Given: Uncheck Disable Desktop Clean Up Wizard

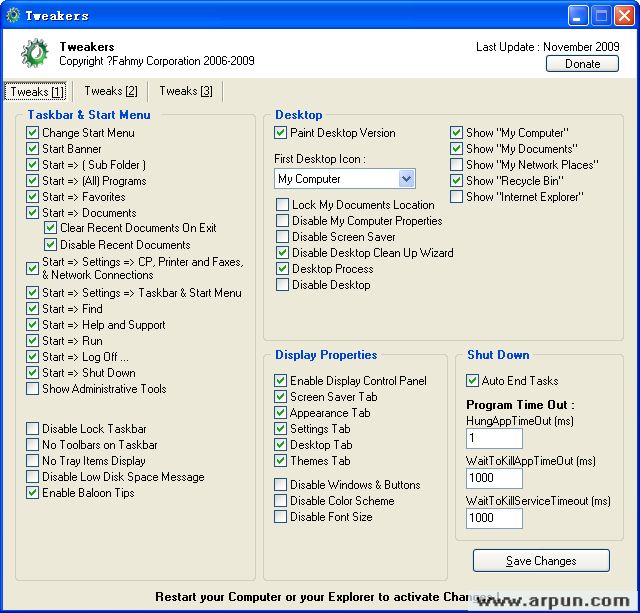Looking at the screenshot, I should pos(282,253).
